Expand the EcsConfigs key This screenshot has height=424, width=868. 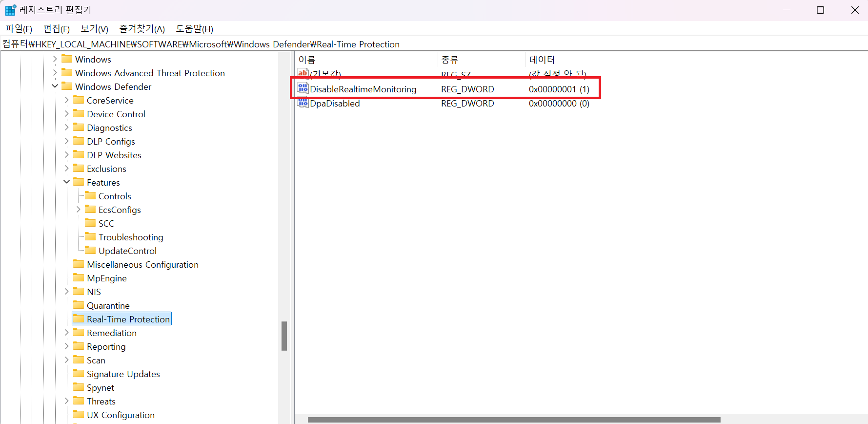78,209
